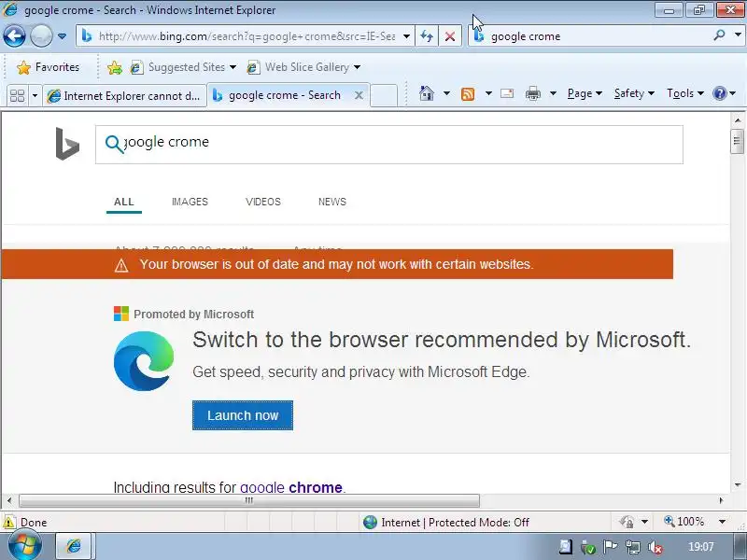
Task: Open the Quick Tabs grid view
Action: [x=17, y=95]
